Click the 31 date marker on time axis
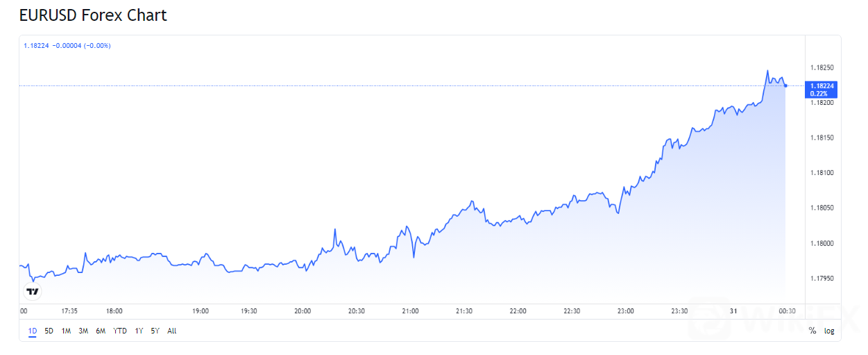This screenshot has width=868, height=355. tap(735, 311)
